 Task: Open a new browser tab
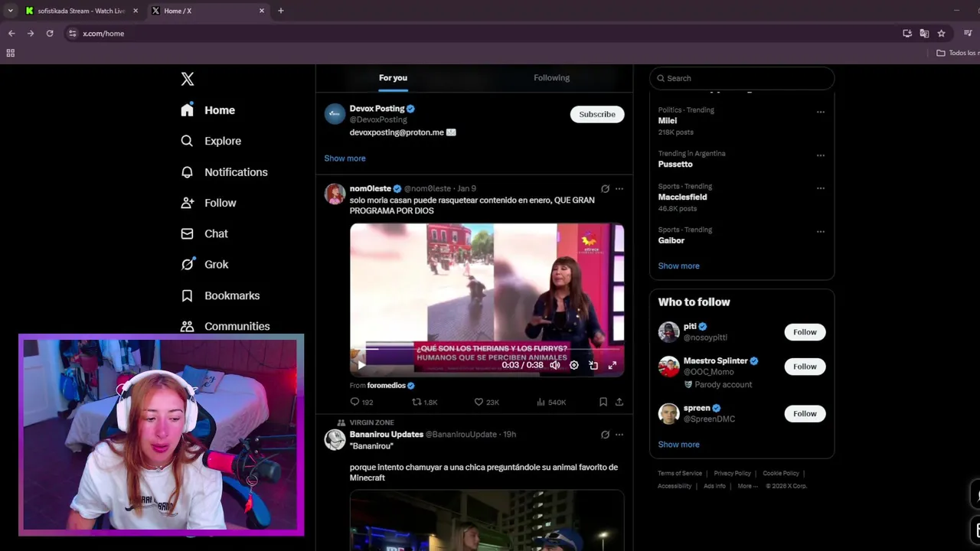coord(281,11)
